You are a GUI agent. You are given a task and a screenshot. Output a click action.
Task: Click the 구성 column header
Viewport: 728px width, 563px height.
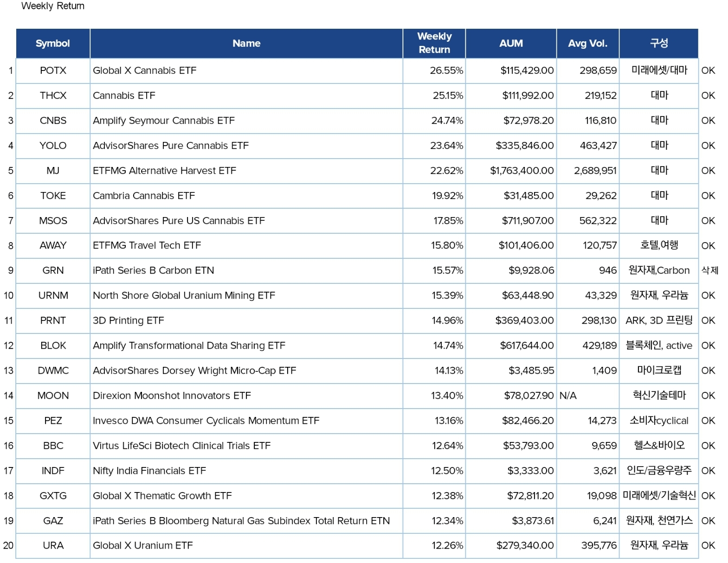pyautogui.click(x=659, y=43)
